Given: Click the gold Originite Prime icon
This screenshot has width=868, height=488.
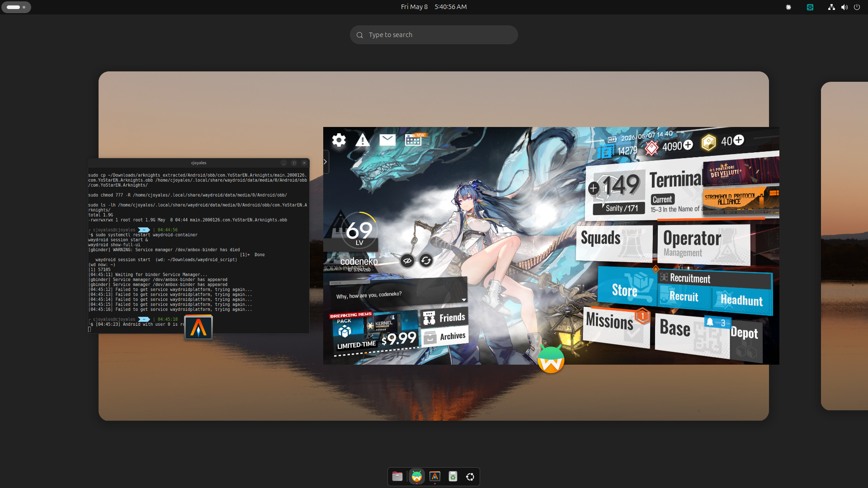Looking at the screenshot, I should tap(709, 142).
